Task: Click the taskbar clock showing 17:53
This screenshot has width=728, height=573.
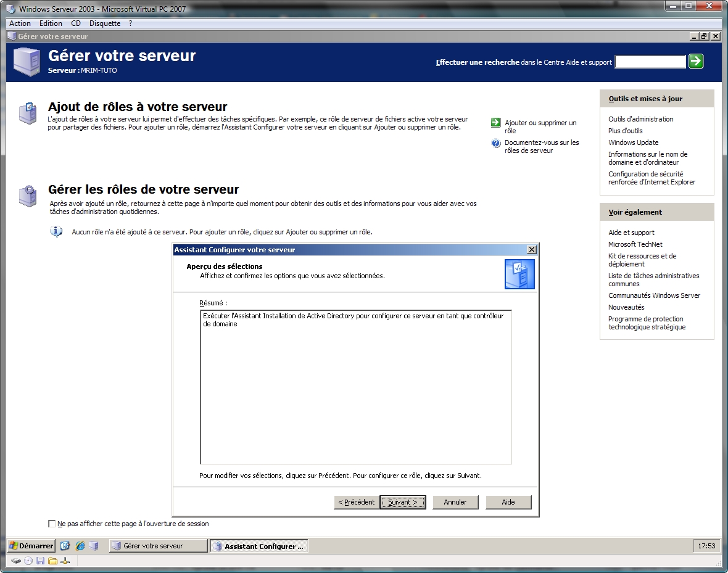Action: (706, 546)
